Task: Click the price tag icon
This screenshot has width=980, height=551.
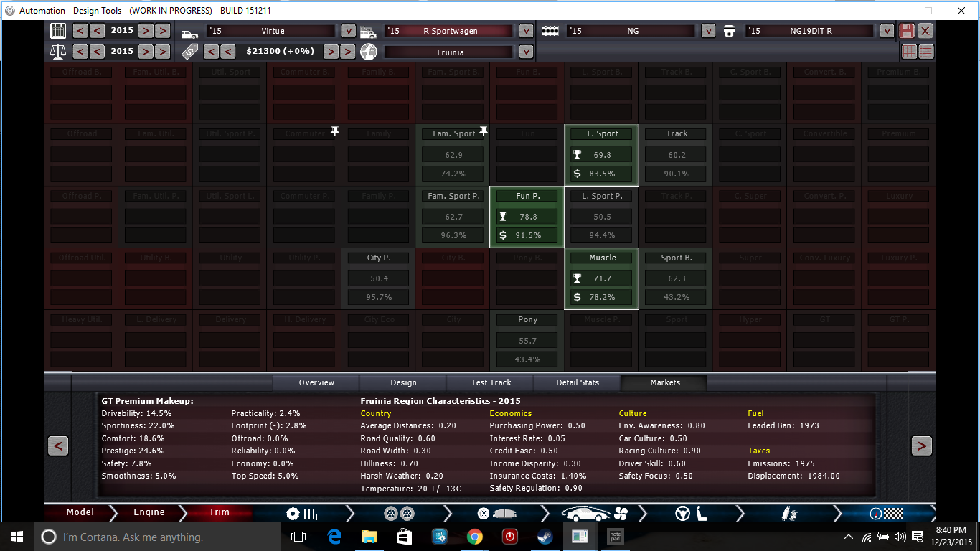Action: (189, 52)
